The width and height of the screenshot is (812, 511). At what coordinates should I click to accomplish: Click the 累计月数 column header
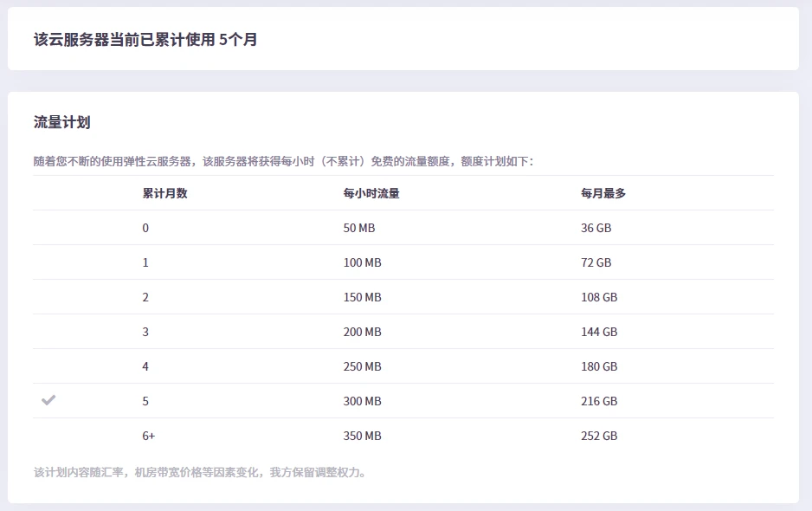point(164,193)
